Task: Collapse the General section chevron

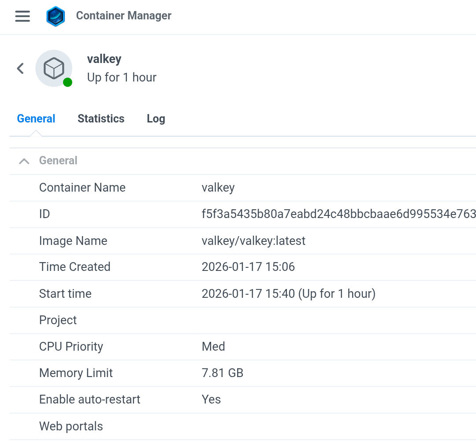Action: (24, 161)
